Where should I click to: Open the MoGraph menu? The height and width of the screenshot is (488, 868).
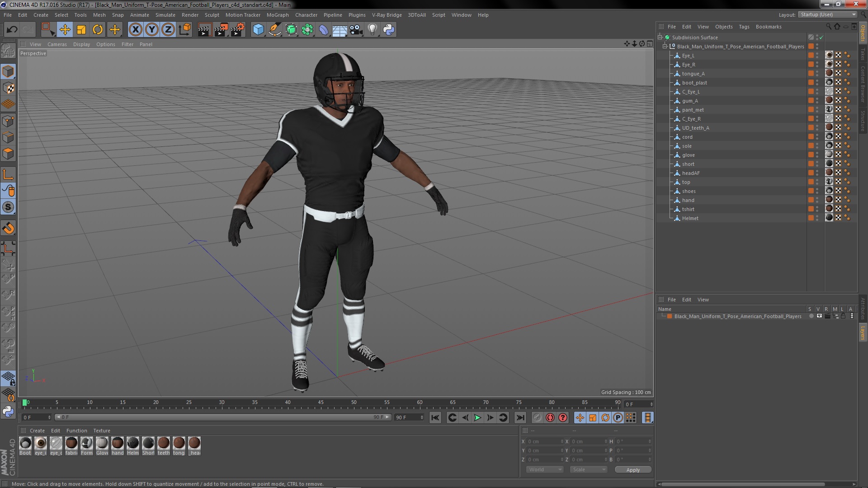[x=277, y=15]
